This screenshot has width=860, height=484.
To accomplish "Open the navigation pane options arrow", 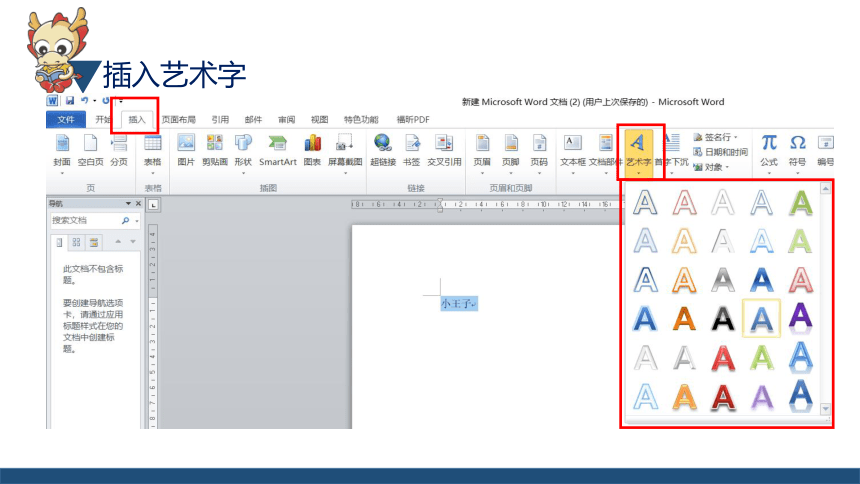I will tap(128, 204).
